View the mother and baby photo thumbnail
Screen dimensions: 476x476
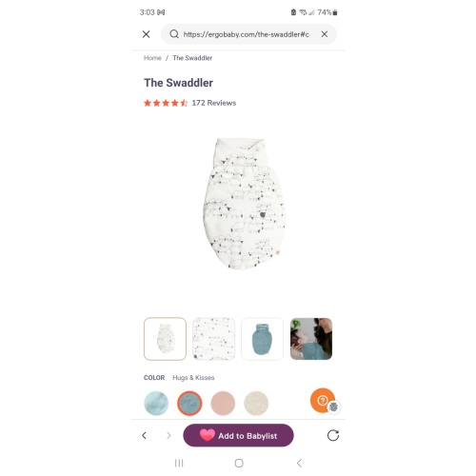point(311,339)
